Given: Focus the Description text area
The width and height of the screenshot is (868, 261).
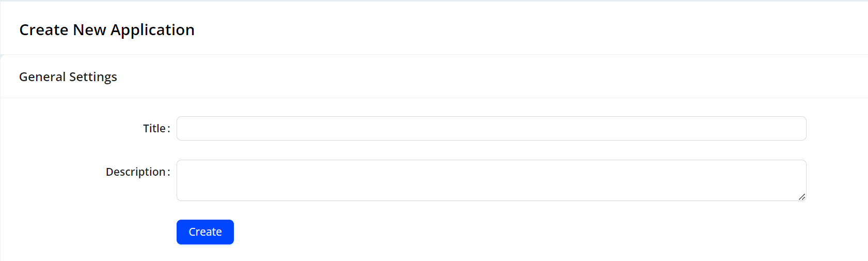Looking at the screenshot, I should [x=491, y=180].
